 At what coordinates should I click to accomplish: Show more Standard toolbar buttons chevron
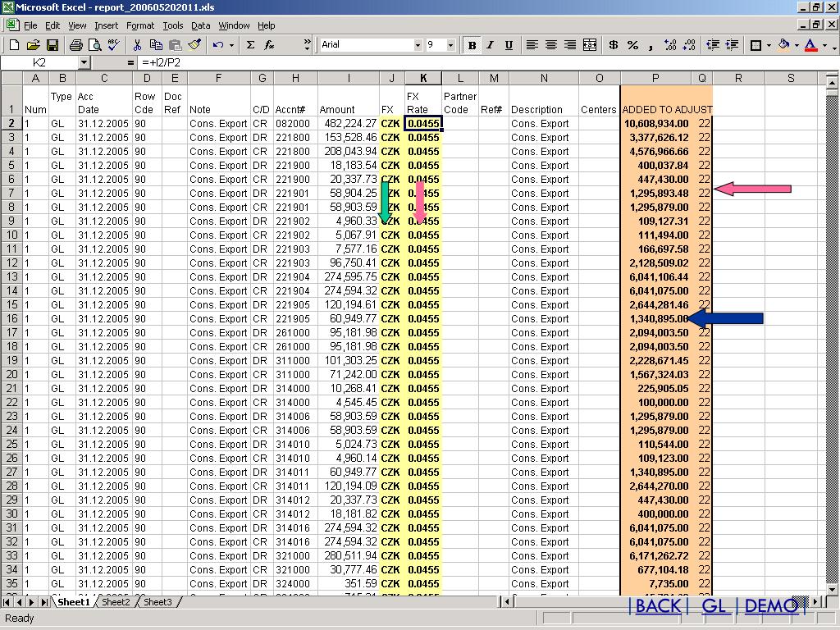click(307, 44)
